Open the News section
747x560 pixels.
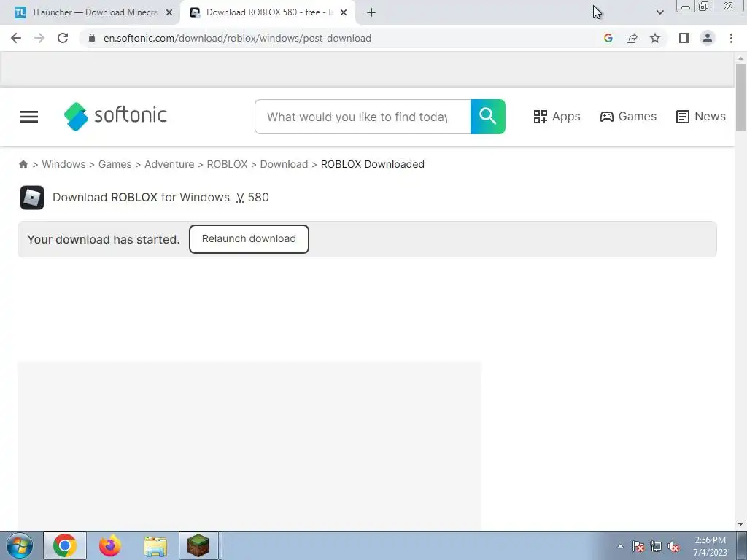pos(701,116)
